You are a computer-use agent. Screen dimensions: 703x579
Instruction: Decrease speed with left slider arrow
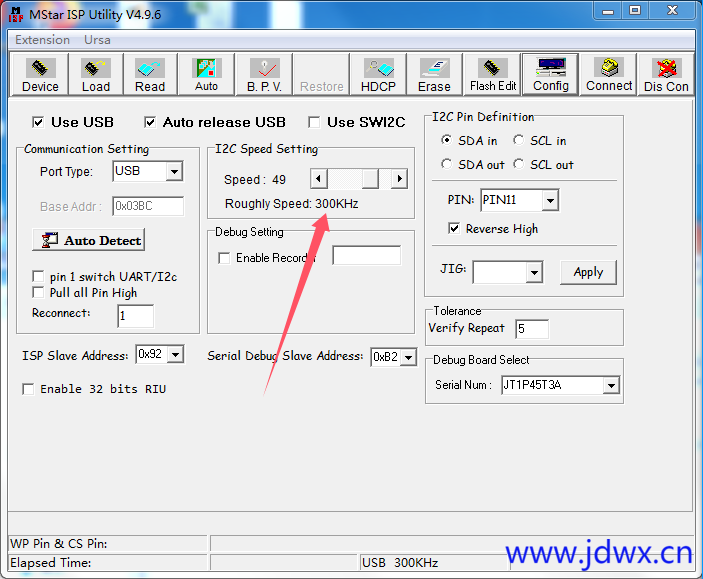point(318,179)
